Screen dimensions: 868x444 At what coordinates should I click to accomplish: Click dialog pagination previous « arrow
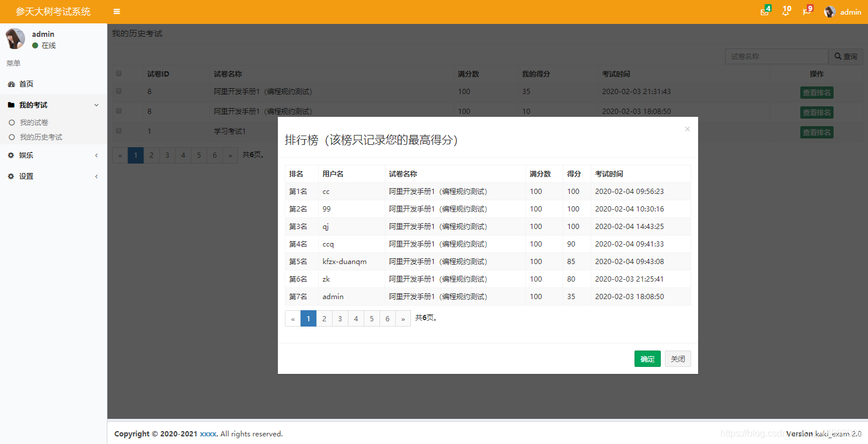[x=293, y=318]
